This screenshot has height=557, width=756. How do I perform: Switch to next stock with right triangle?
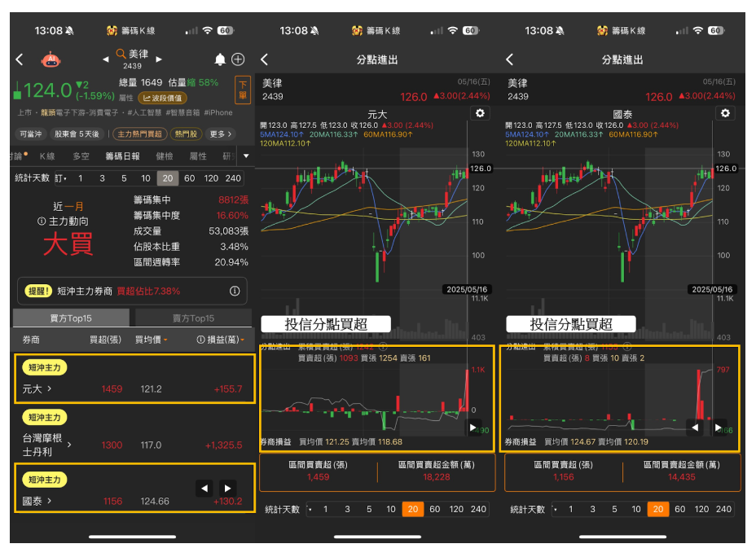coord(159,59)
